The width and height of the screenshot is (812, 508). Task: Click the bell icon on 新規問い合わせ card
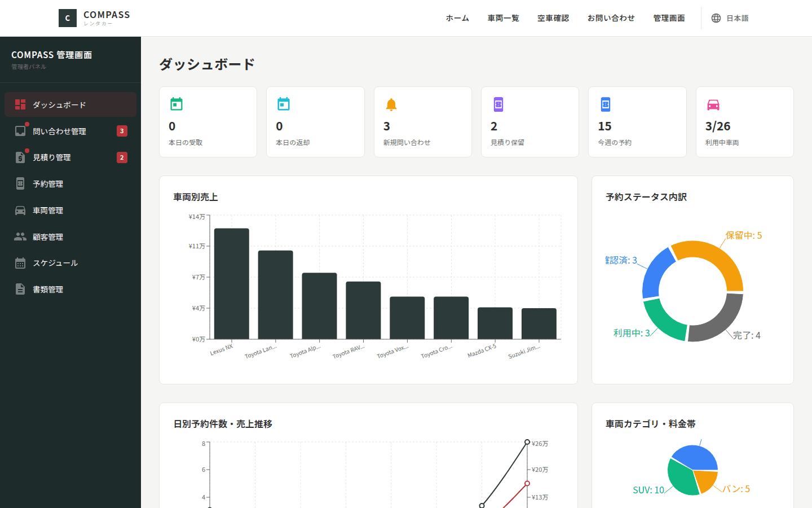[x=391, y=104]
